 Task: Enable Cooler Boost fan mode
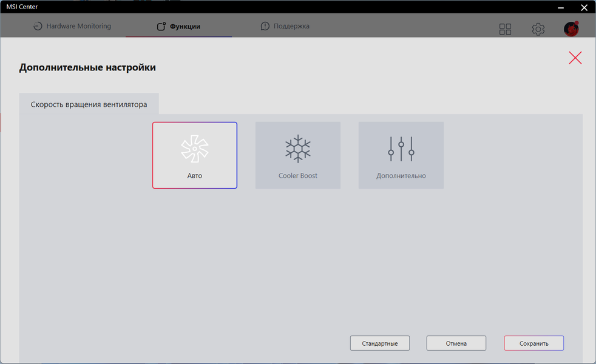[297, 155]
